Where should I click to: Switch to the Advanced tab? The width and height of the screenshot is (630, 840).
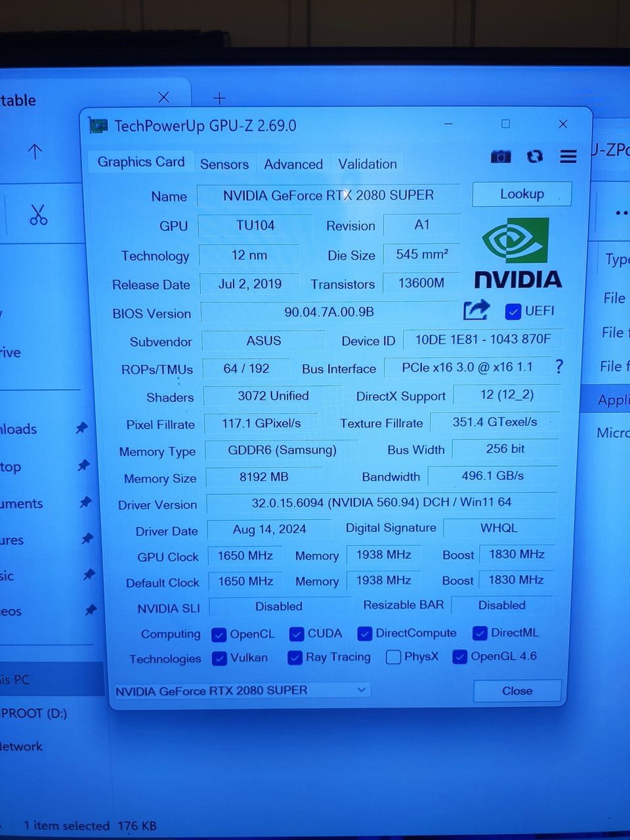tap(293, 164)
